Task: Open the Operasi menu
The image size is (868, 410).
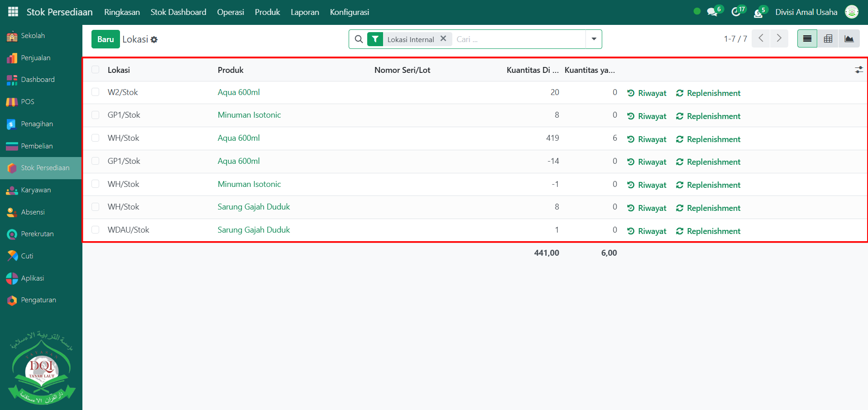Action: click(x=230, y=12)
